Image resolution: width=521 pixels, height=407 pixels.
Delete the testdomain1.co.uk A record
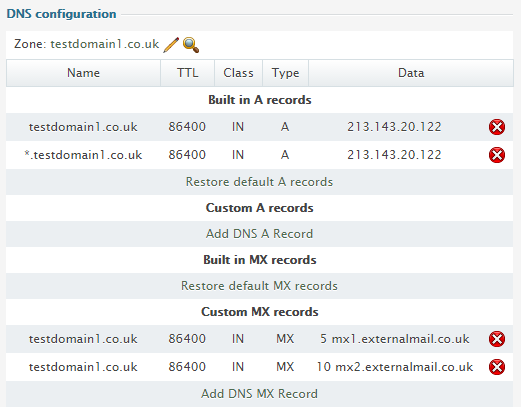pos(497,127)
